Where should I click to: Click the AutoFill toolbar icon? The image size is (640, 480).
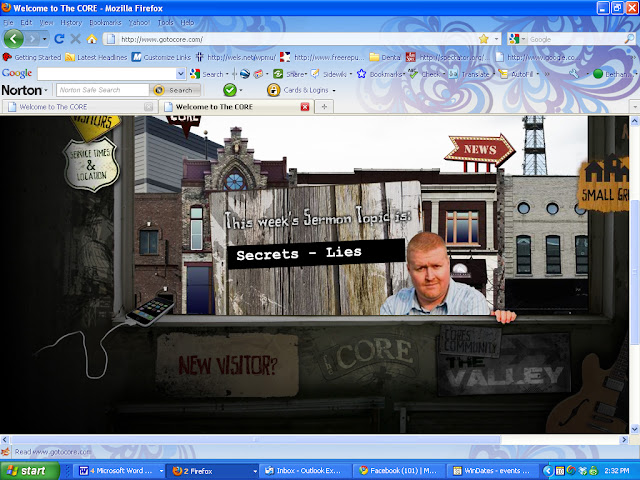(503, 74)
